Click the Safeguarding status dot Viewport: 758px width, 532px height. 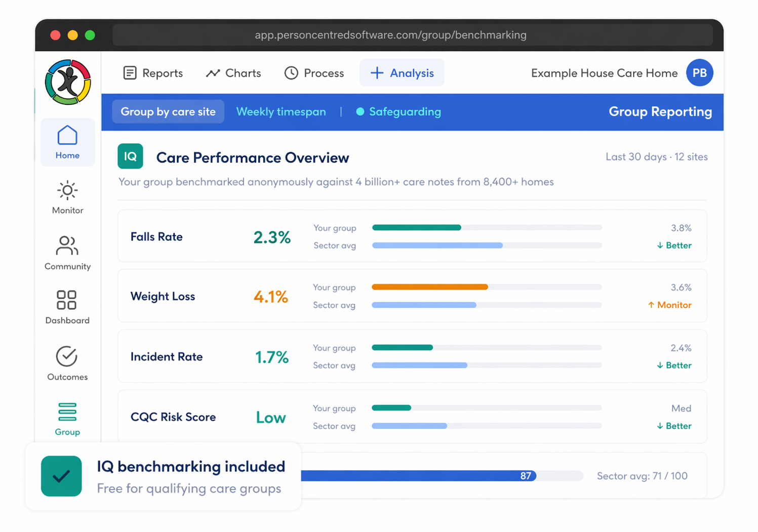click(x=360, y=112)
